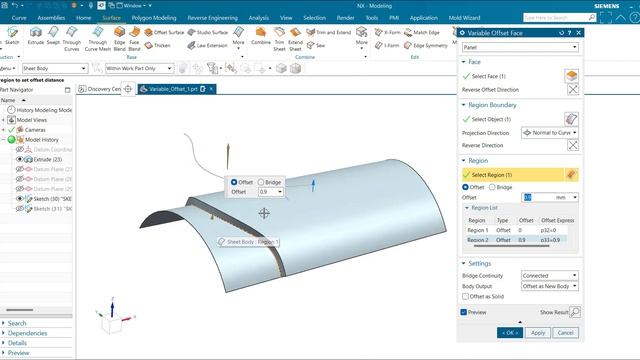Click the Show Result magnifier icon

point(575,312)
